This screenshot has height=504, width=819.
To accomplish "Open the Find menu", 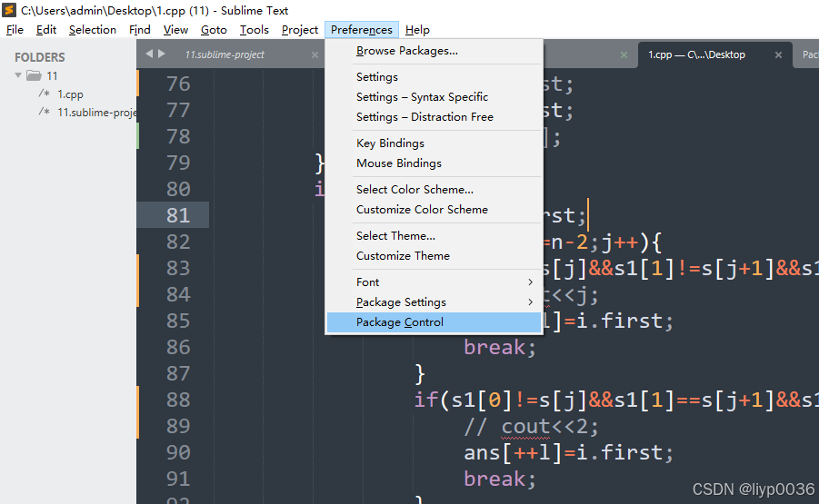I will pos(139,30).
